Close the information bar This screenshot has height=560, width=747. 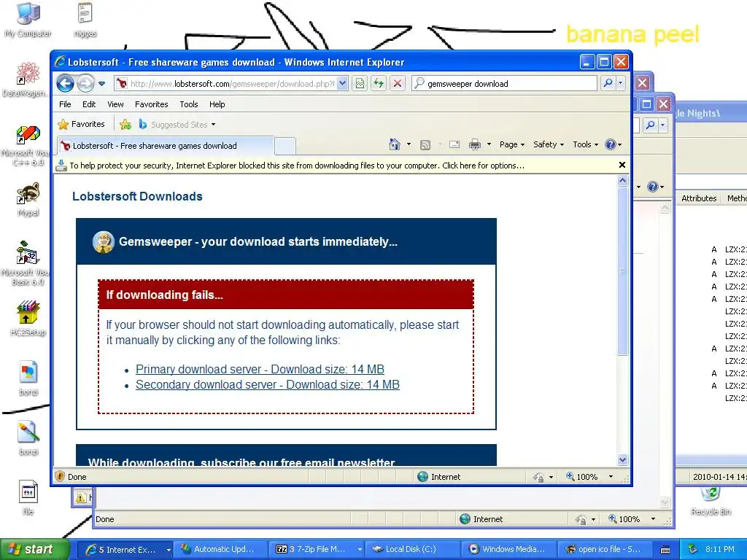click(622, 165)
